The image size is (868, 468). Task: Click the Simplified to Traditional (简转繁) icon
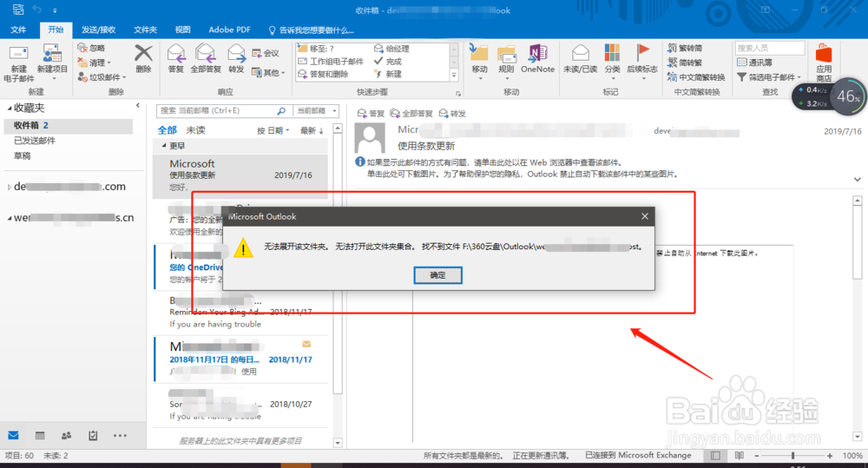[x=672, y=62]
